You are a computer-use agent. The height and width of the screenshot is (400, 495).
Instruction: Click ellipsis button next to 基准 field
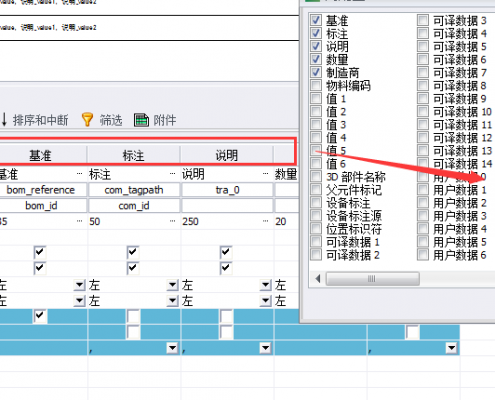[x=79, y=174]
